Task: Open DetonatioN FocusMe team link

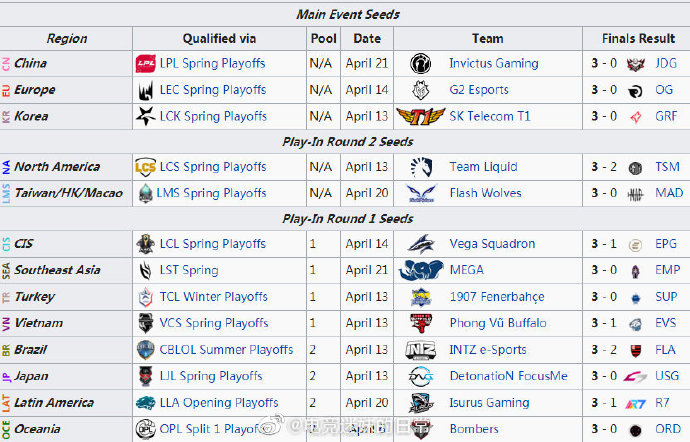Action: 508,376
